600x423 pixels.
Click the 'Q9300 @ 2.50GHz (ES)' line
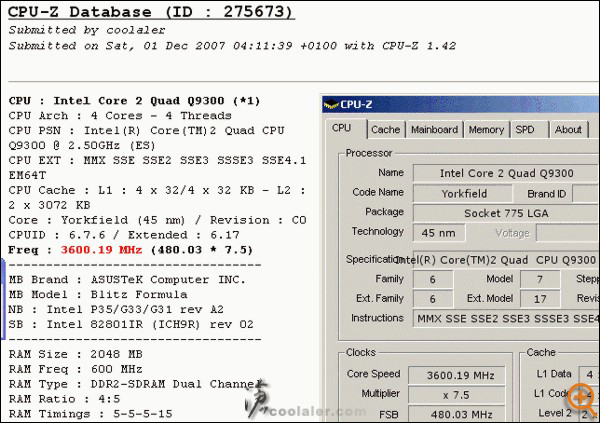click(82, 145)
